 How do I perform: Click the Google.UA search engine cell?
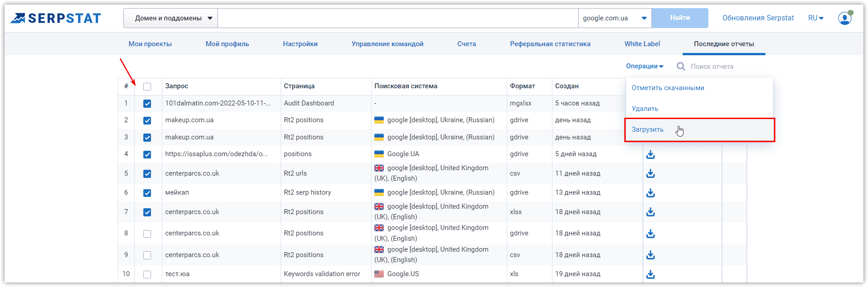[397, 154]
